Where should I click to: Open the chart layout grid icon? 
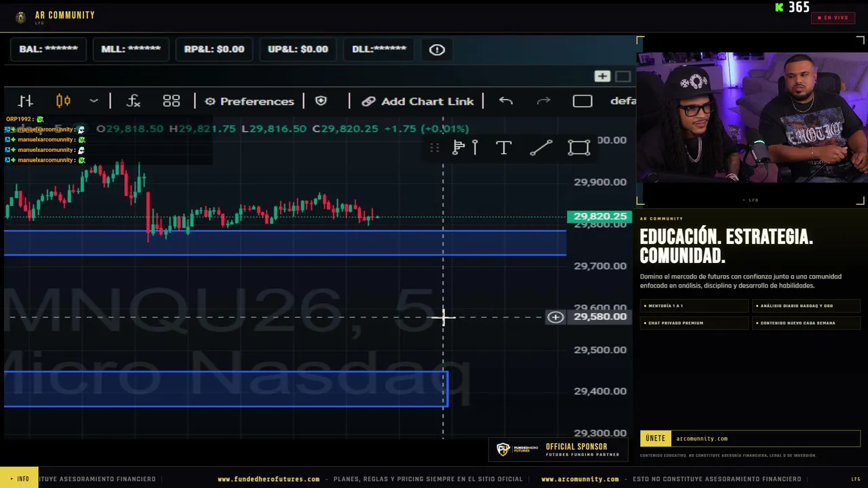(x=171, y=101)
